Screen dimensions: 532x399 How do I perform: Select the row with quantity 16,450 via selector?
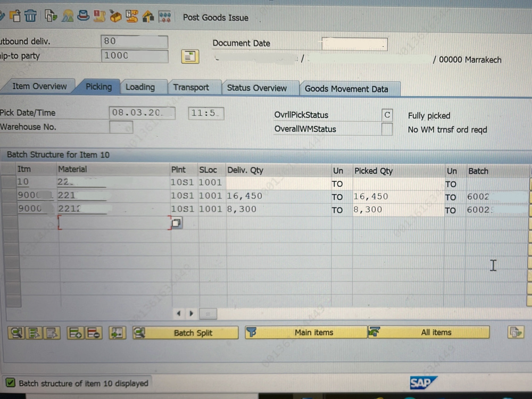pos(8,195)
